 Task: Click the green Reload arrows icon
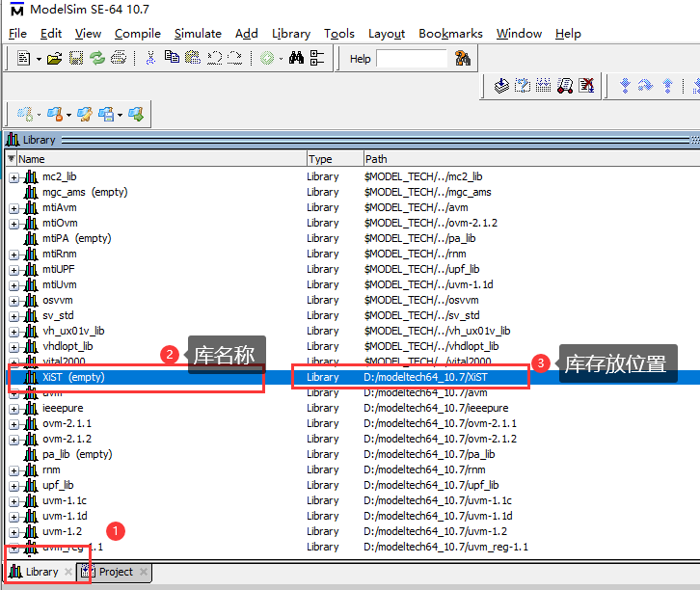point(96,58)
